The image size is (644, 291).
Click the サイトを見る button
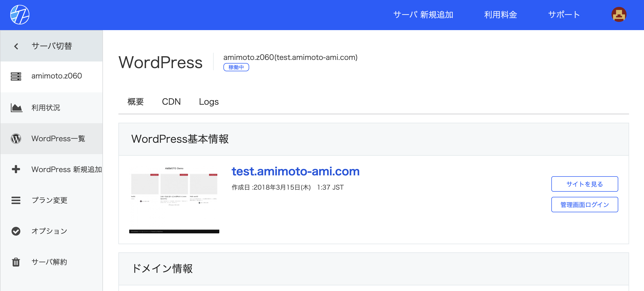click(x=585, y=184)
